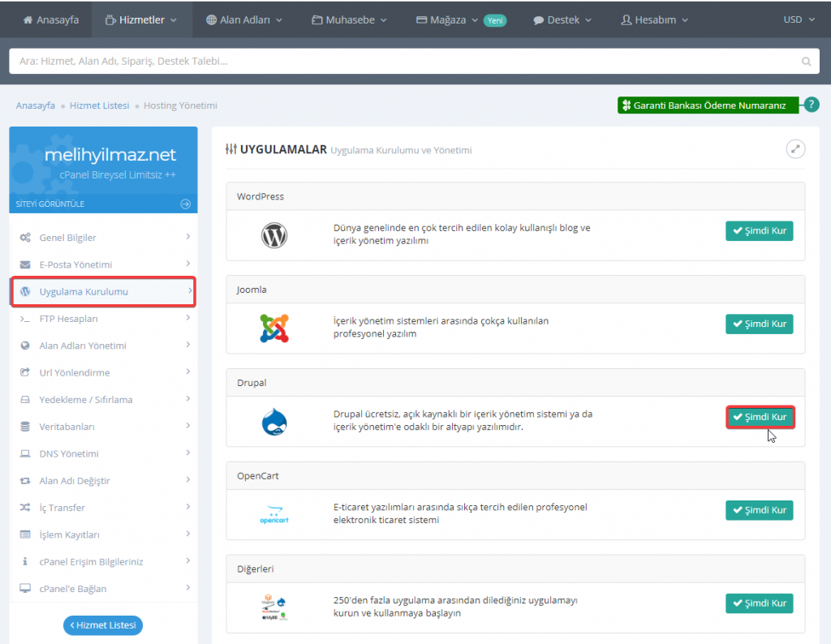Click the Drupal droplet logo
The image size is (831, 644).
point(274,422)
